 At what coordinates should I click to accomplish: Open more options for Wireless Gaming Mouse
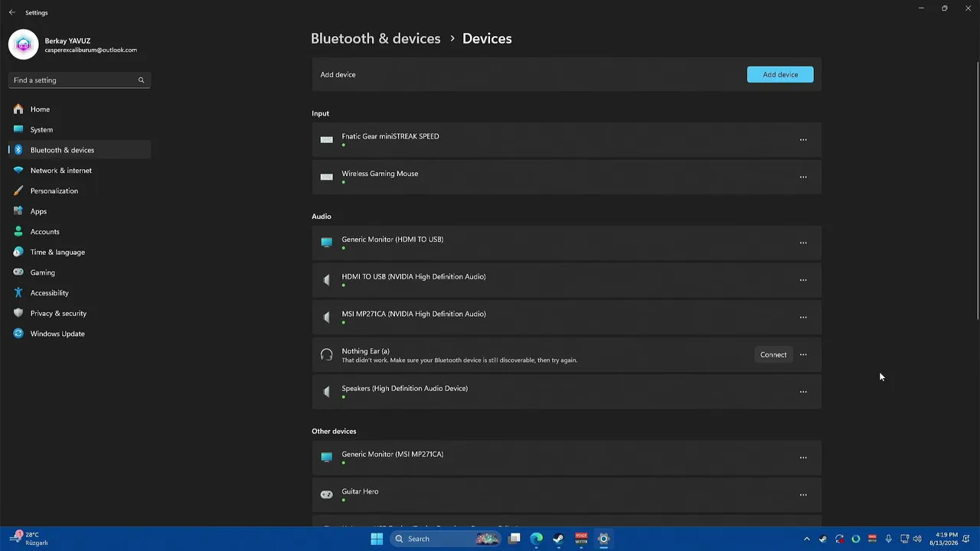(803, 177)
